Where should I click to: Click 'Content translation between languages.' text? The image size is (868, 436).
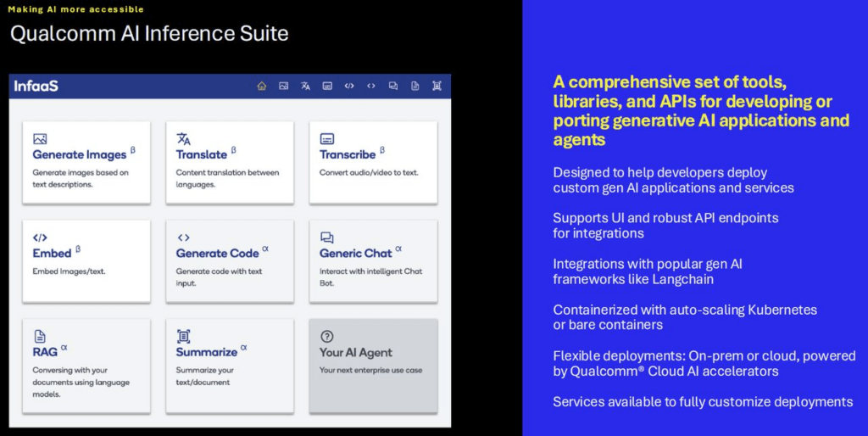point(227,178)
